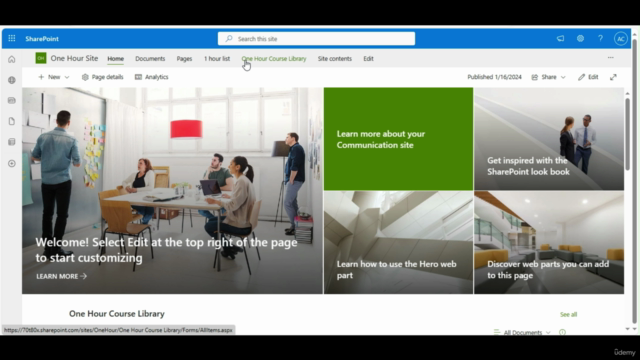Click the SharePoint brand link
640x360 pixels.
coord(42,39)
